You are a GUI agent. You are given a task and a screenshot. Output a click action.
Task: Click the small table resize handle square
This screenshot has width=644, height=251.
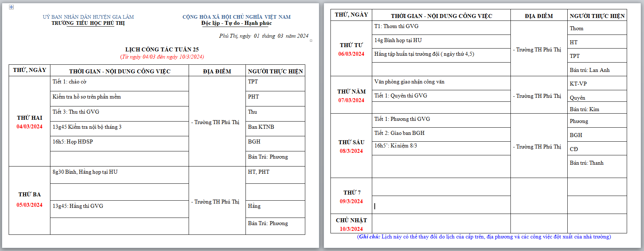point(311,41)
